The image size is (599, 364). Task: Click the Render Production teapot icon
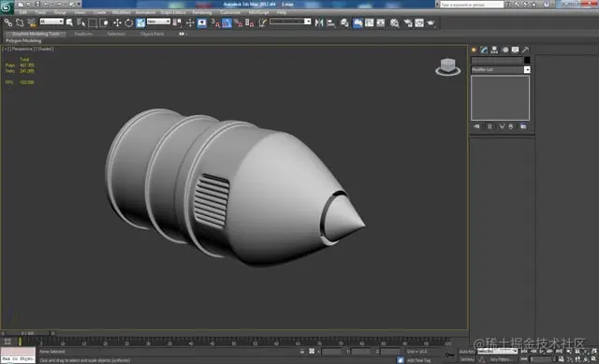tap(431, 22)
